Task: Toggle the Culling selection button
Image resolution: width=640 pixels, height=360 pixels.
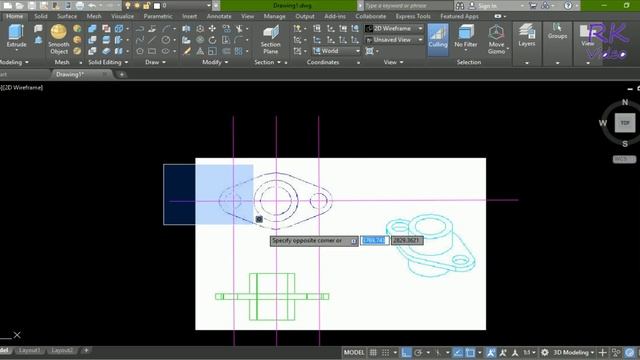Action: coord(438,39)
